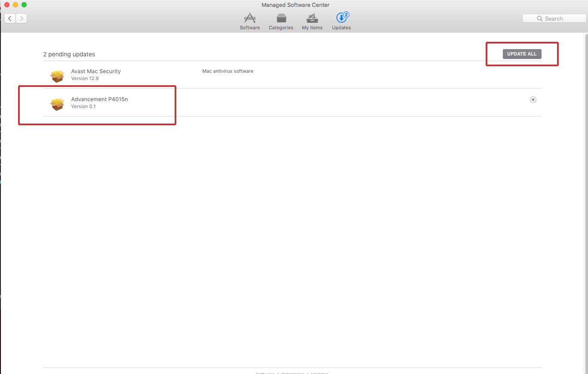Click the Avast Mac Security package icon
This screenshot has height=374, width=588.
tap(57, 76)
